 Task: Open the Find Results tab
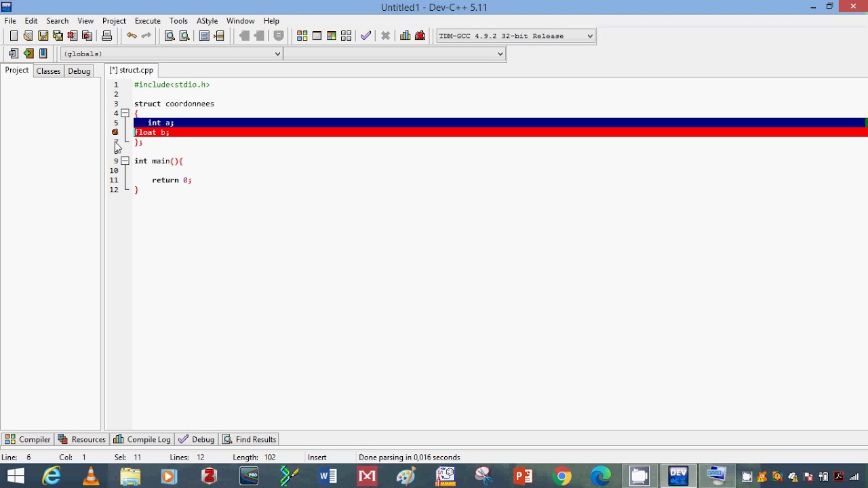click(250, 439)
